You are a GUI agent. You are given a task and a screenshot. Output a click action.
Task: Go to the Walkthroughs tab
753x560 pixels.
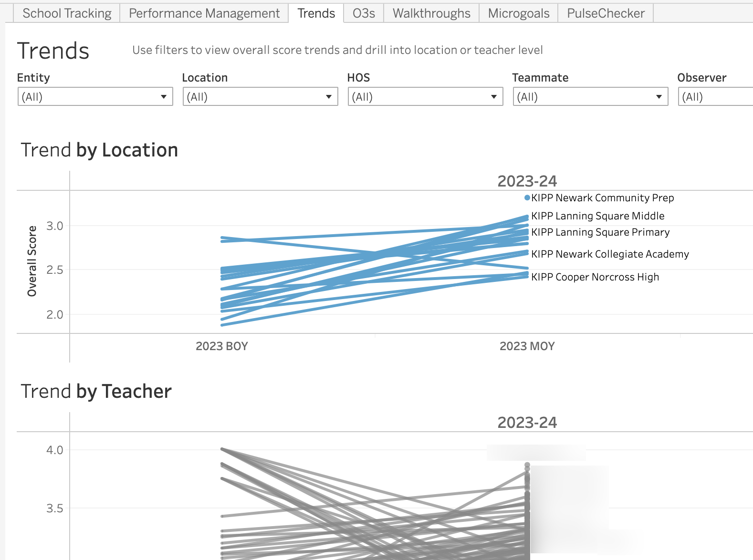pos(431,13)
